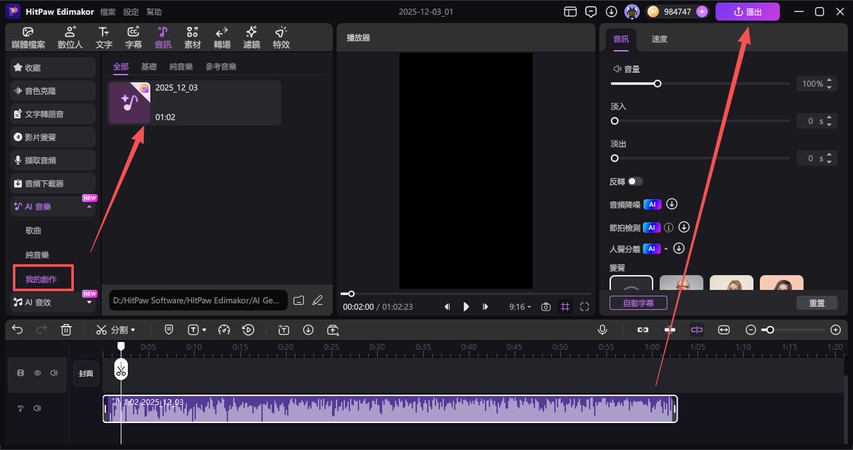Image resolution: width=853 pixels, height=450 pixels.
Task: Open the feedback message icon in title bar
Action: (591, 11)
